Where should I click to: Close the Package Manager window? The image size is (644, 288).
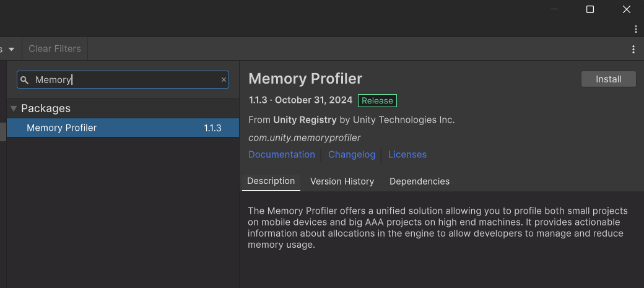626,9
